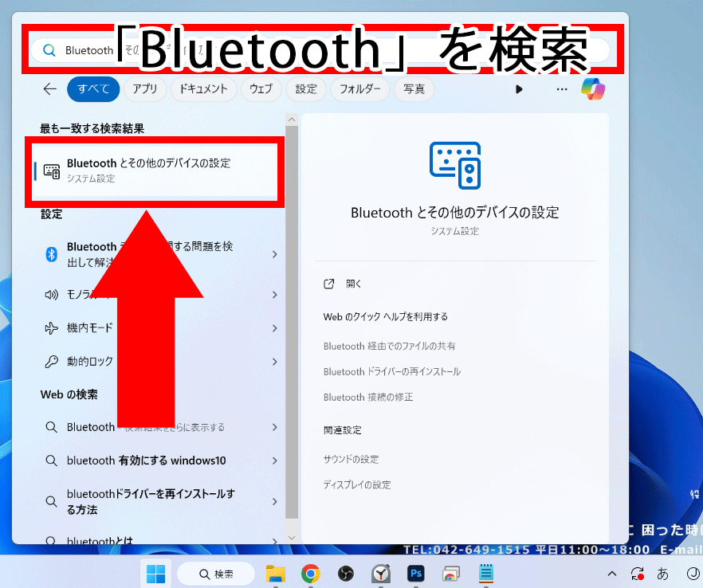This screenshot has width=703, height=588.
Task: Click scrollbar up arrow in results list
Action: point(292,120)
